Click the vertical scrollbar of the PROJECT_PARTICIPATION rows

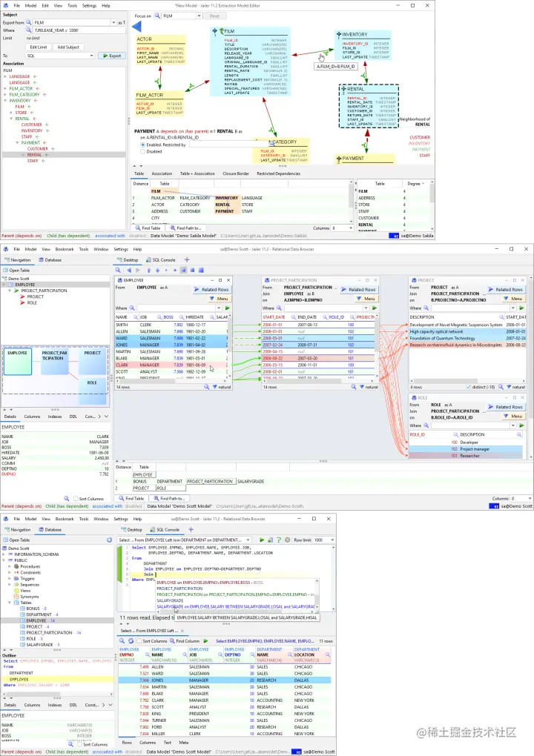pyautogui.click(x=377, y=333)
